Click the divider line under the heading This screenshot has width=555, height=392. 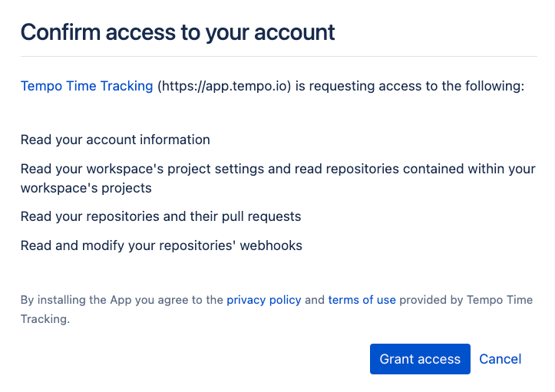tap(278, 56)
